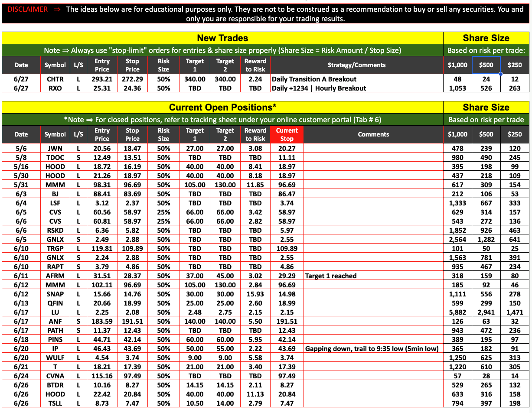Screen dimensions: 532x413
Task: Click the 'Daily Transition A Breakout' strategy cell
Action: pos(313,79)
